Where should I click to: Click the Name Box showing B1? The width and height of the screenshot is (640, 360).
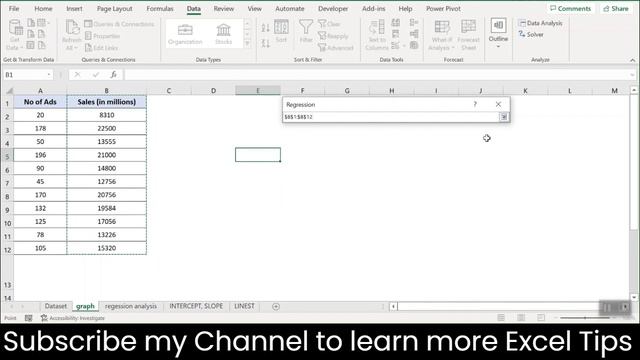[24, 75]
